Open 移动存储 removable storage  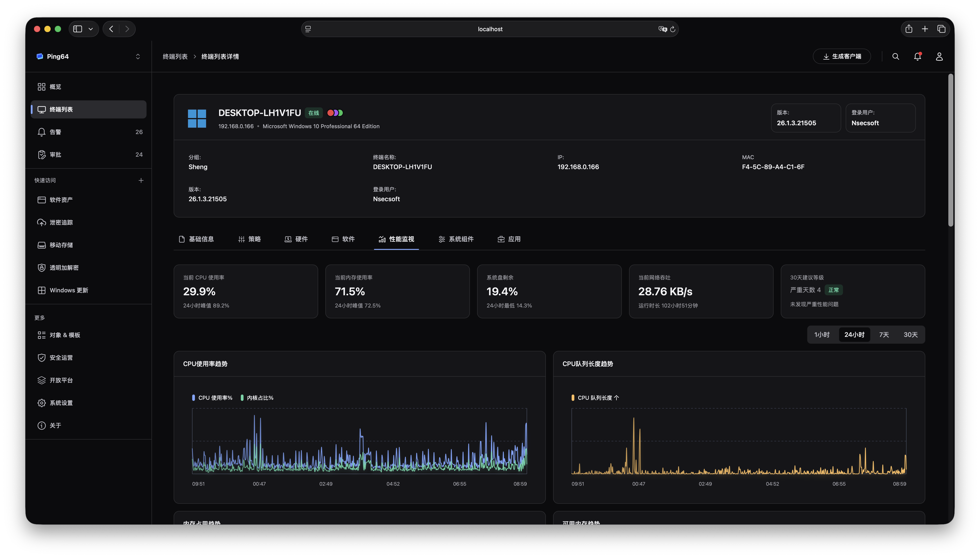click(x=88, y=245)
